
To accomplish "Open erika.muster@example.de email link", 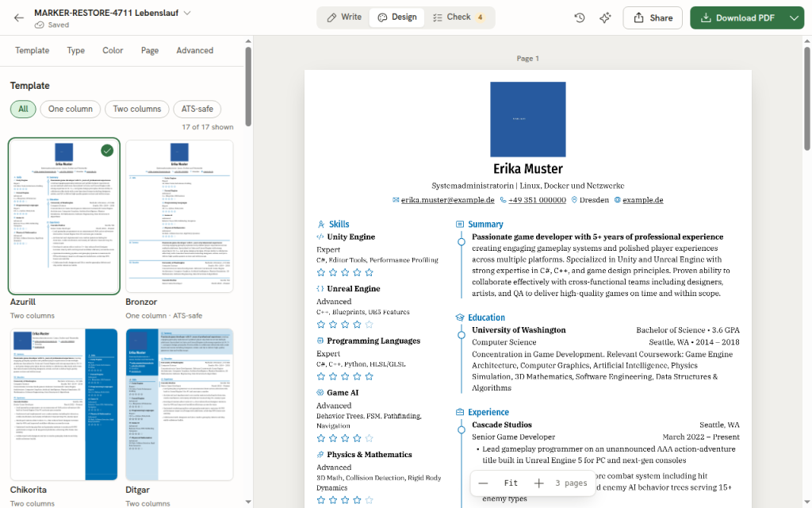I will coord(447,199).
